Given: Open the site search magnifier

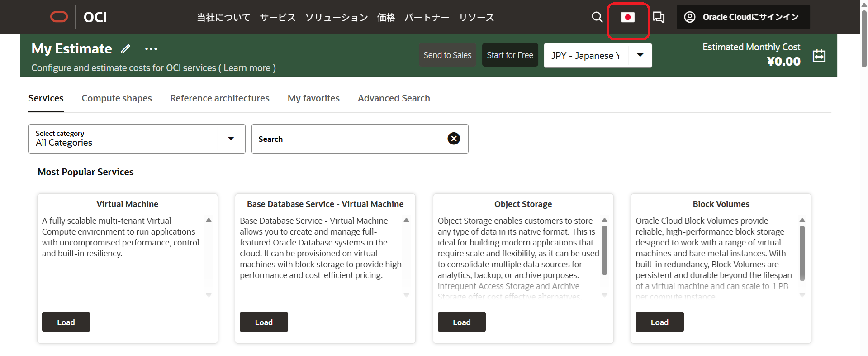Looking at the screenshot, I should 597,17.
